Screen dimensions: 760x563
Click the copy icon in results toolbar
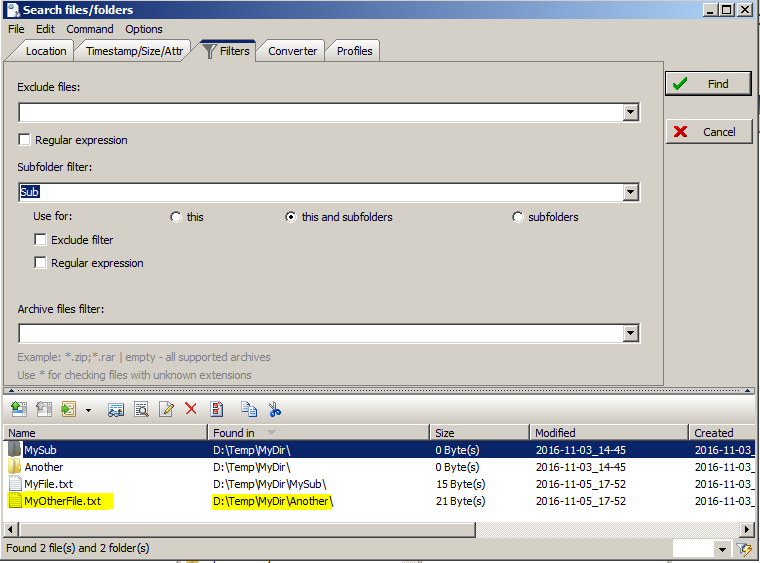[x=248, y=409]
